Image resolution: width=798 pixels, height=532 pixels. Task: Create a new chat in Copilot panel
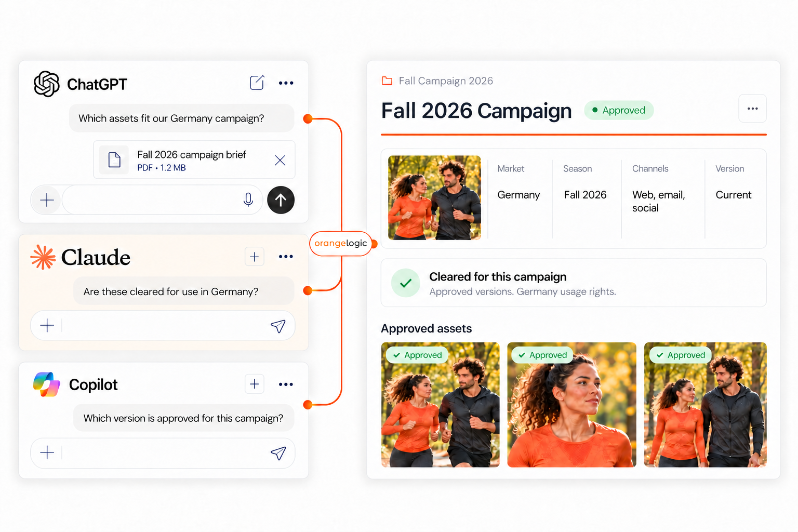[x=255, y=384]
